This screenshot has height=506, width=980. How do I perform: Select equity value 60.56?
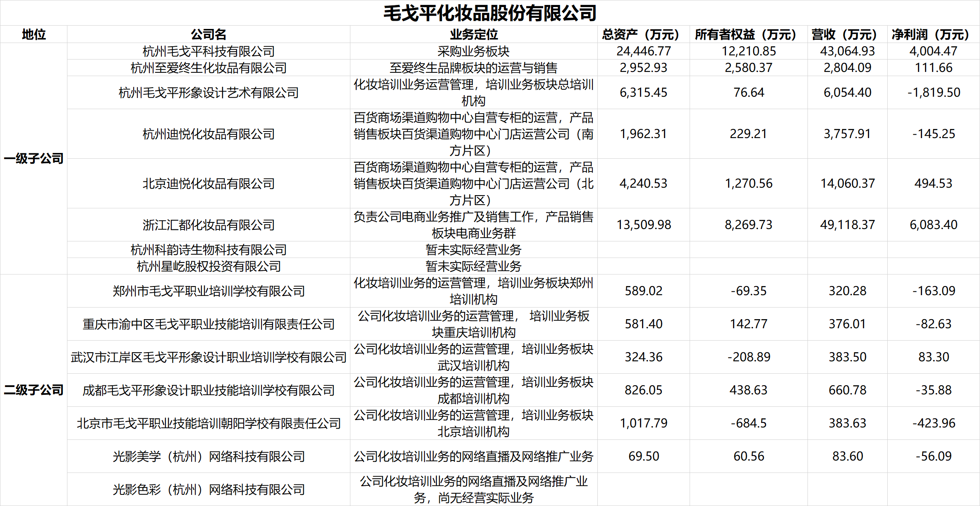click(x=748, y=456)
